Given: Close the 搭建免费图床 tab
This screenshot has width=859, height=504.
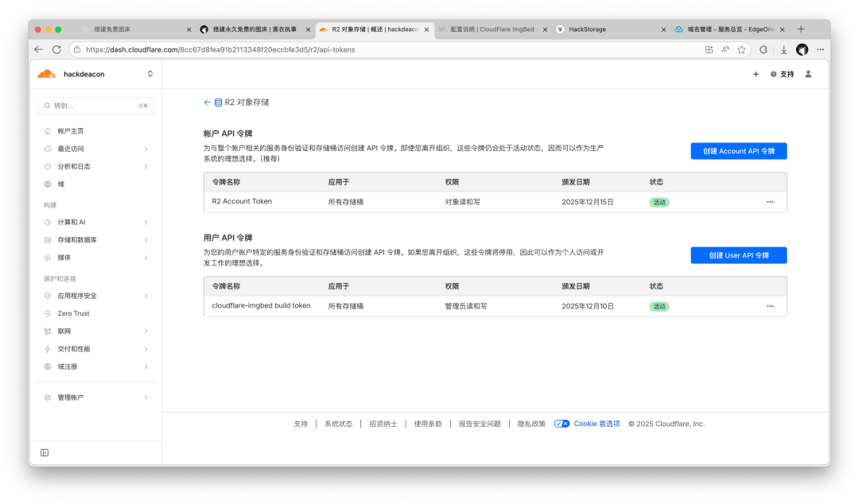Looking at the screenshot, I should pos(189,29).
